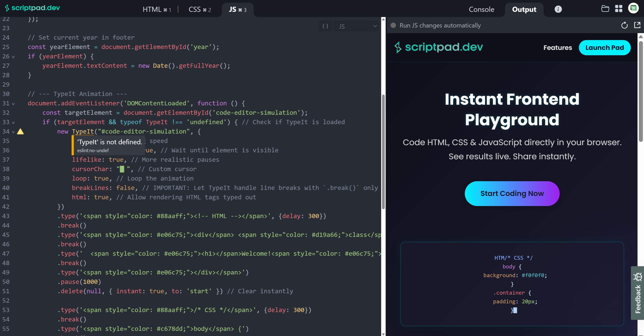This screenshot has width=644, height=336.
Task: Click the warning triangle on line 34
Action: pos(20,132)
